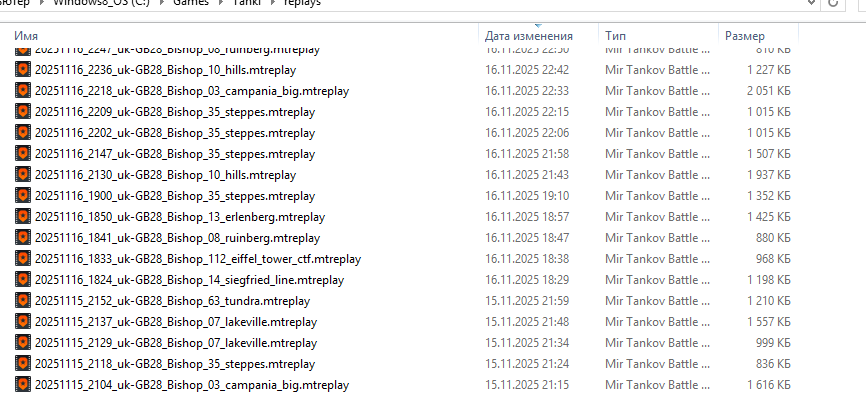Click the icon of 20251115_2137 lakeville replay

[23, 321]
